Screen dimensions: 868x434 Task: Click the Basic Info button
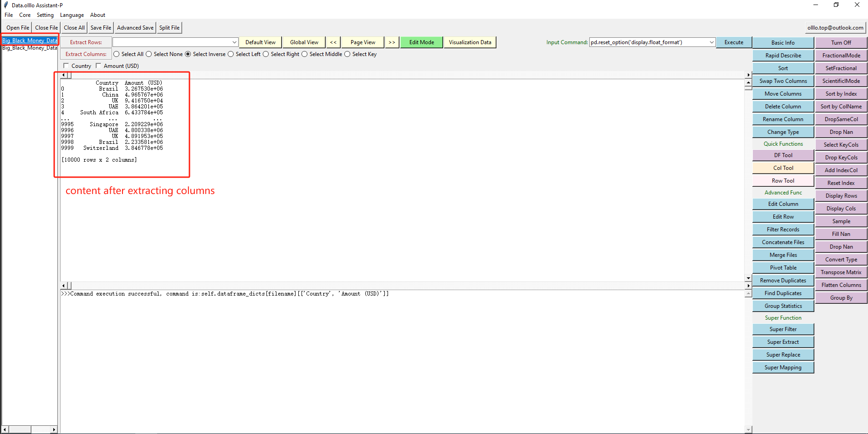pyautogui.click(x=783, y=43)
